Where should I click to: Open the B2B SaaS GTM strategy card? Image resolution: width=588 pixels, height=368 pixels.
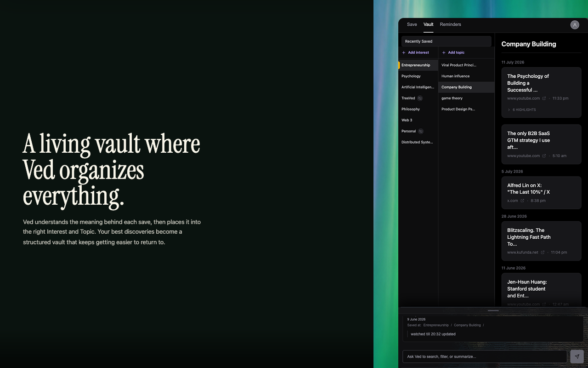[542, 144]
